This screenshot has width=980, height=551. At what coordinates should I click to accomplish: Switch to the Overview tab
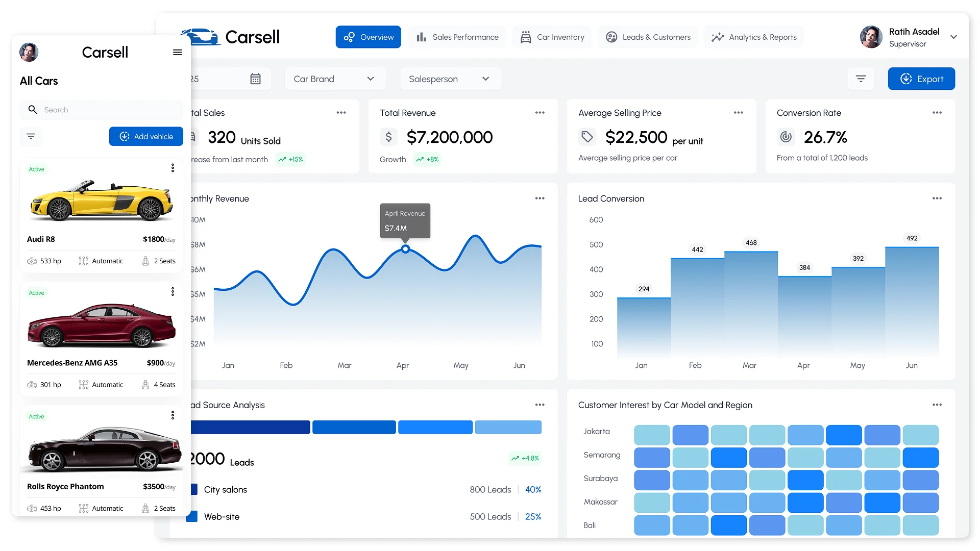click(x=368, y=37)
